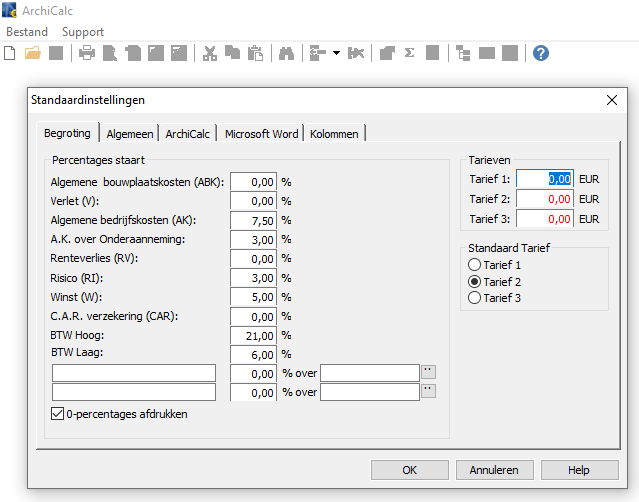
Task: Click the Tarief 3 EUR amount field
Action: pyautogui.click(x=545, y=219)
